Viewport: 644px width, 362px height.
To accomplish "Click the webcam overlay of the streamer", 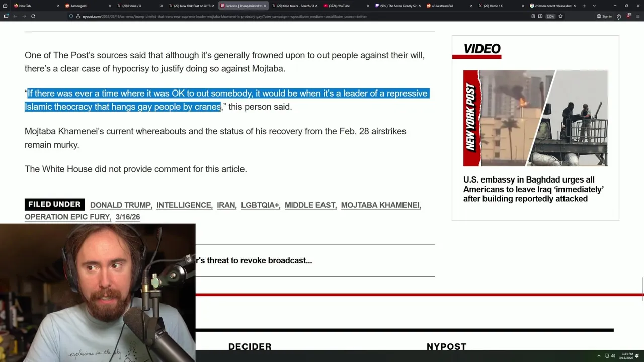I will (98, 293).
